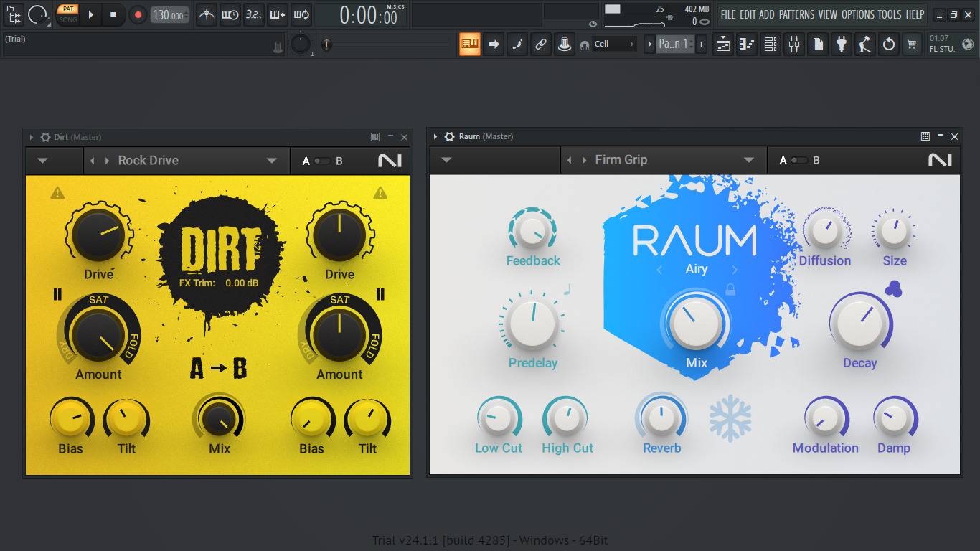The height and width of the screenshot is (551, 980).
Task: Click the Dirt Mix knob
Action: tap(219, 418)
